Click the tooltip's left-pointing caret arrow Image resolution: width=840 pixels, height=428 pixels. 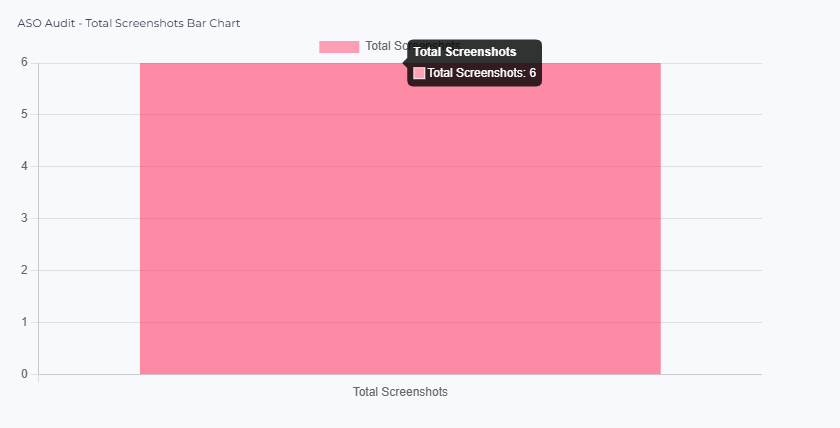pos(405,62)
